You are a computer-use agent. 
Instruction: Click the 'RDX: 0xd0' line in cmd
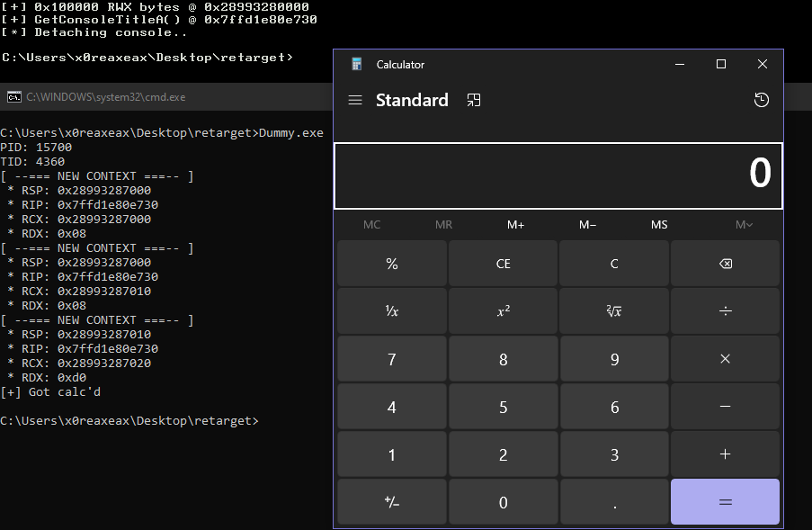point(47,377)
